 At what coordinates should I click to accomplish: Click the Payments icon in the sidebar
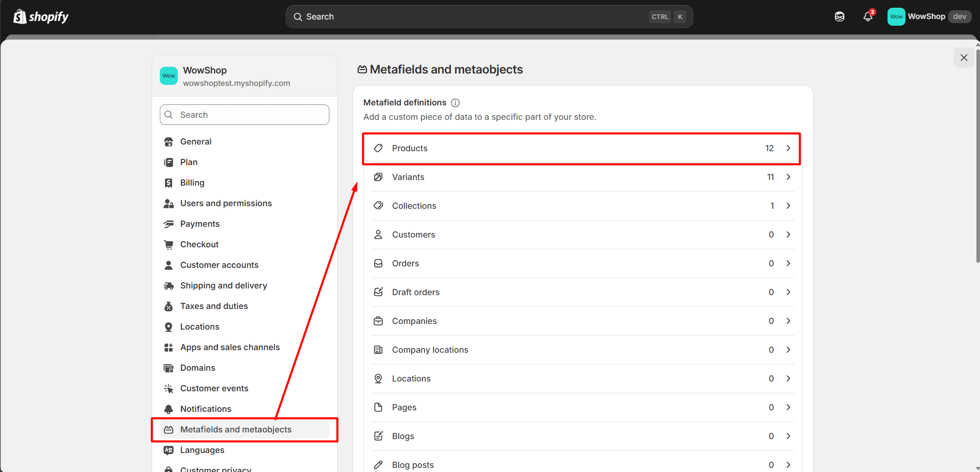[169, 224]
